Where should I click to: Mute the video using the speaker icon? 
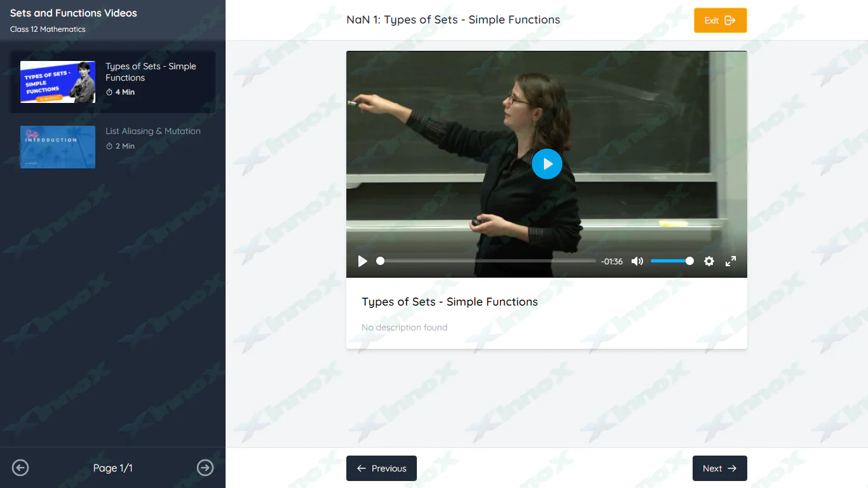coord(637,261)
